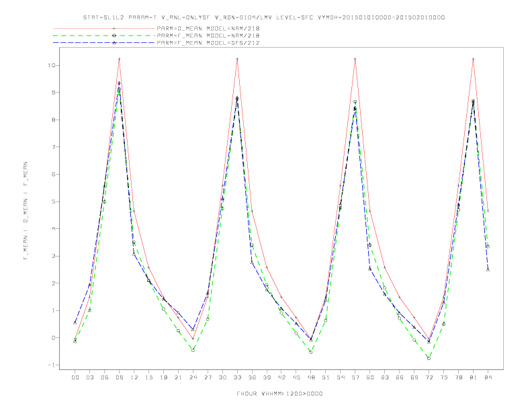Click x-axis forecast hour label 81
This screenshot has width=532, height=411.
[474, 377]
